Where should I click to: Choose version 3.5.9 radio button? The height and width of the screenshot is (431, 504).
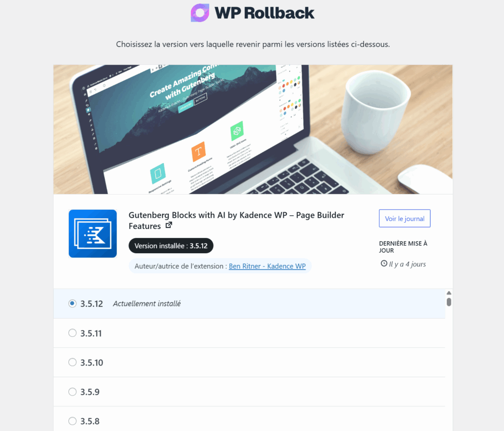pos(72,392)
